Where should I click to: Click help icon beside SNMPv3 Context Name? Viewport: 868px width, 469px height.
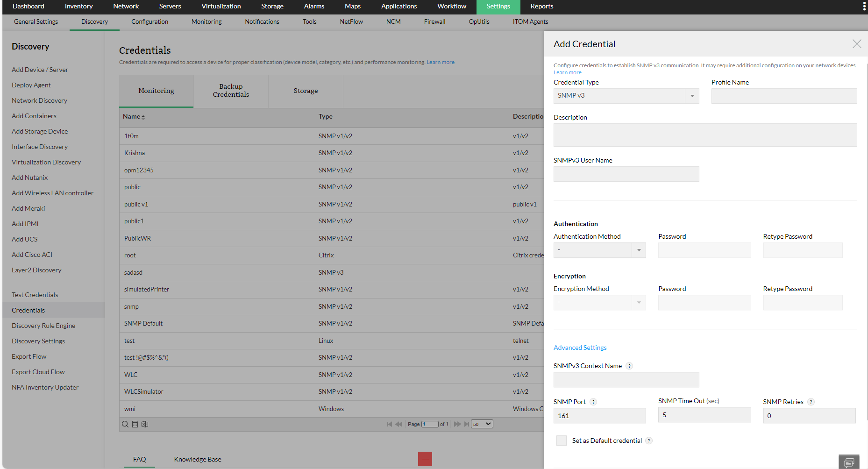tap(629, 366)
